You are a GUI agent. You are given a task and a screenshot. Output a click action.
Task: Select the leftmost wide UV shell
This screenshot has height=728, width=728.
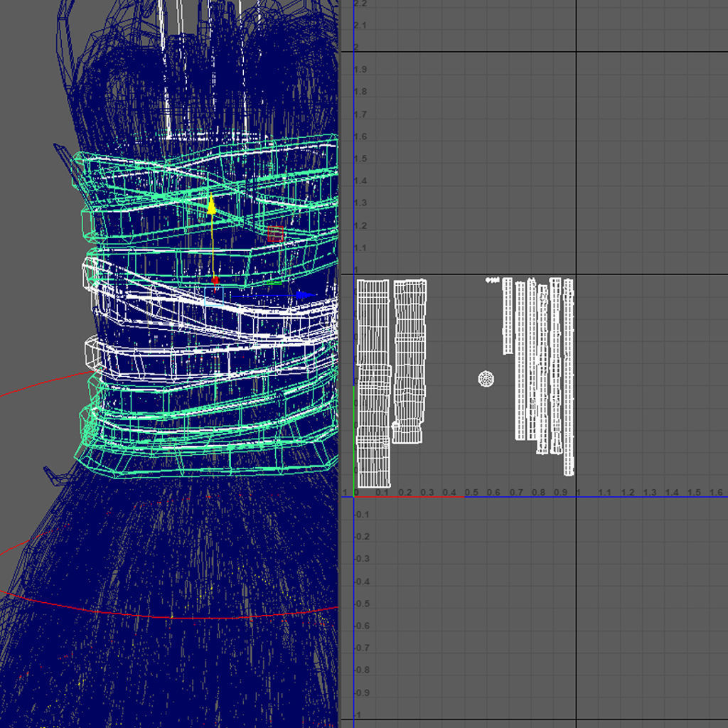point(374,383)
